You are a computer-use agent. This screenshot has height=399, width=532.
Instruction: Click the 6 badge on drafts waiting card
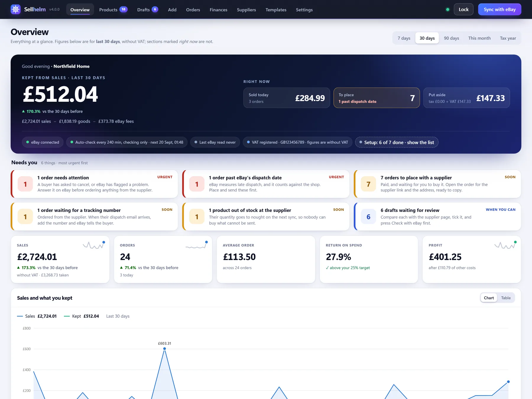click(x=368, y=217)
